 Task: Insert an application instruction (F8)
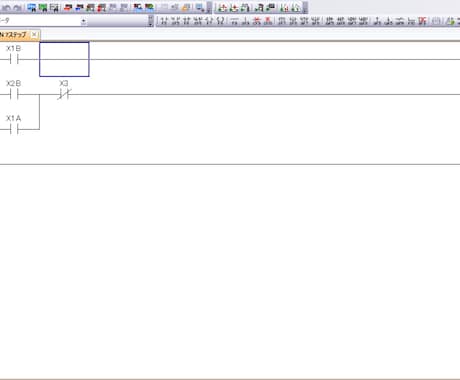(x=220, y=21)
